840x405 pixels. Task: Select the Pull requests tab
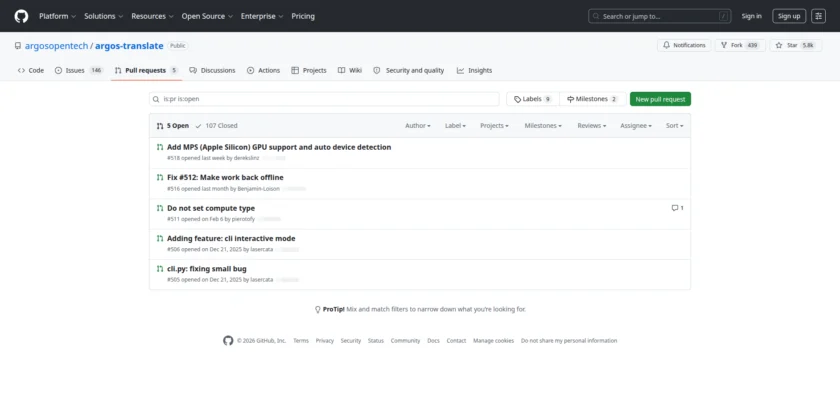click(146, 70)
